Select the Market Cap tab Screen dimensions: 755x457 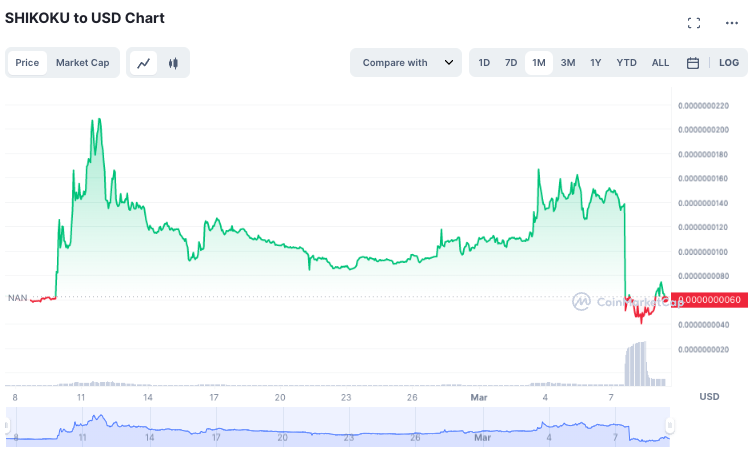[x=82, y=63]
